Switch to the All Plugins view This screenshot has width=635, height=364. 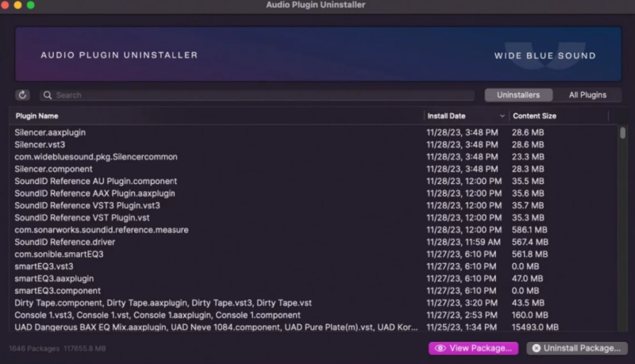point(587,95)
